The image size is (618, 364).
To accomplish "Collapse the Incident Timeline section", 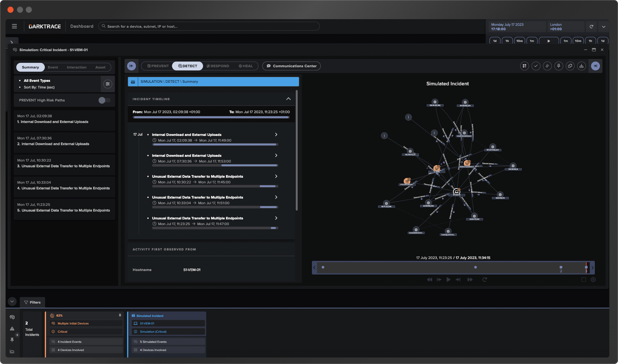I will [x=288, y=99].
